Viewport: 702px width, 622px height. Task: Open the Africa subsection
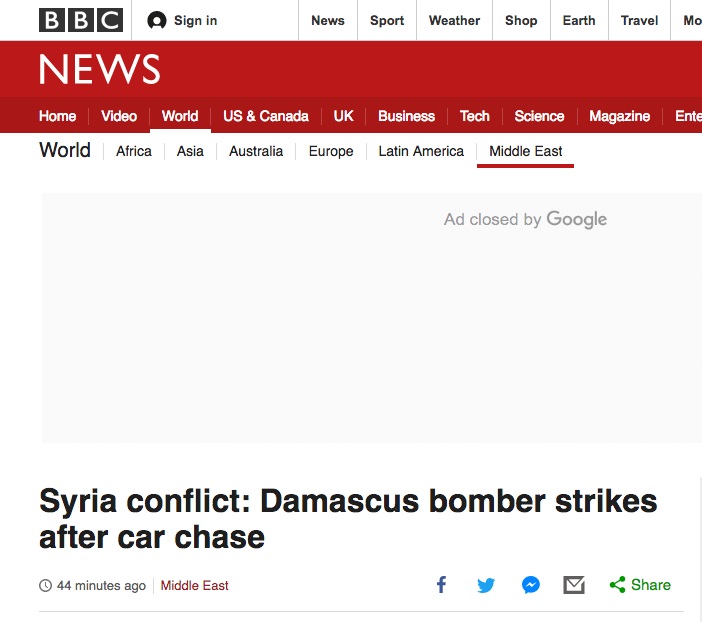[134, 151]
